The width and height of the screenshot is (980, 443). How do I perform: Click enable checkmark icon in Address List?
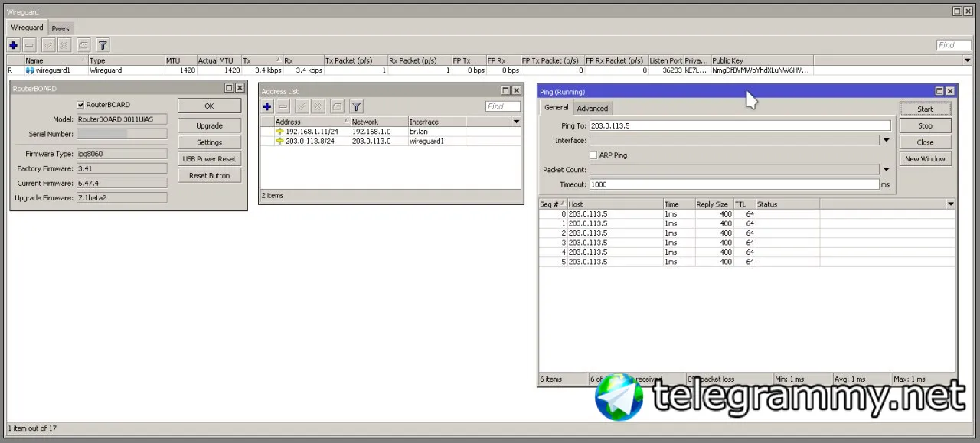(302, 106)
